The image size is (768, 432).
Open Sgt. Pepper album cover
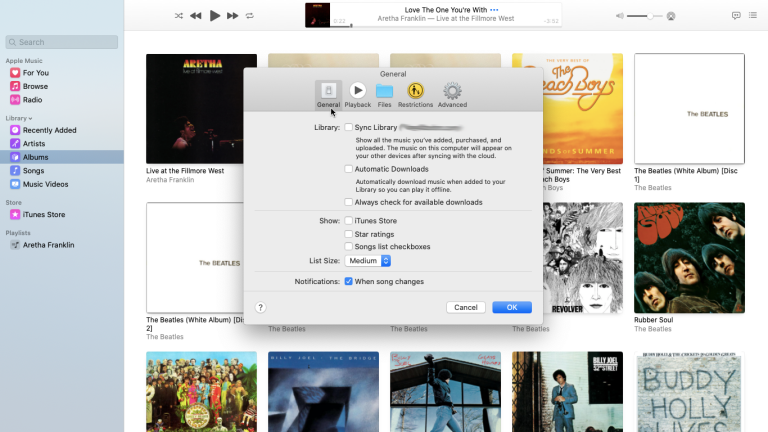tap(201, 392)
